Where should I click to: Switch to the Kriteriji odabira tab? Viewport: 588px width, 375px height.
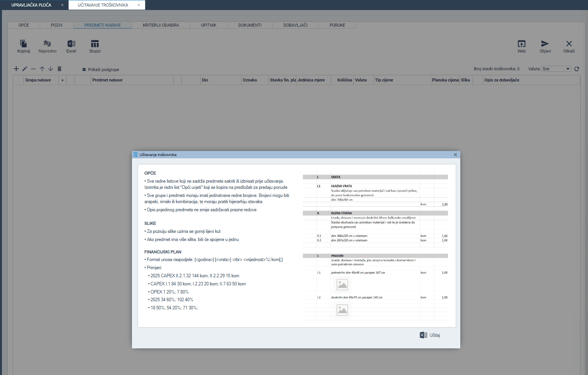tap(161, 25)
